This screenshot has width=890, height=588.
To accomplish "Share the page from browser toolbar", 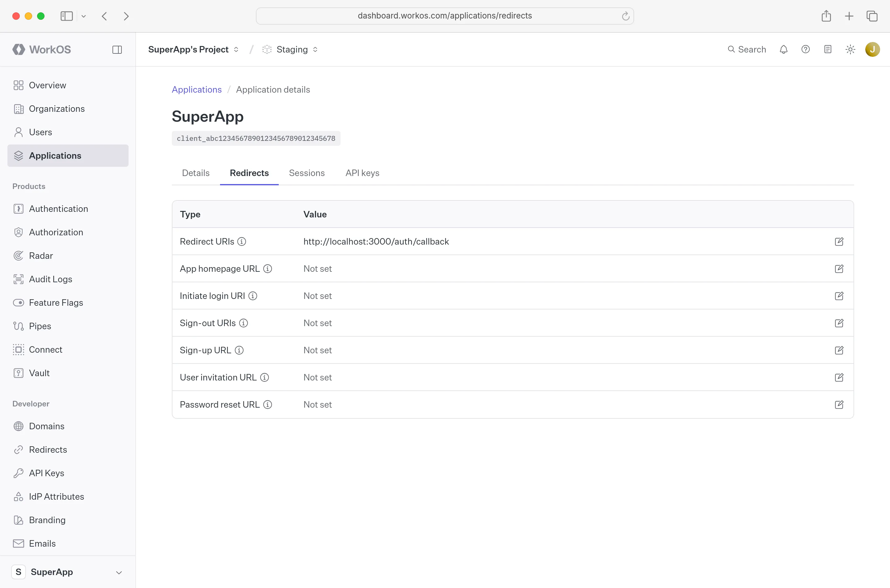I will click(x=826, y=16).
